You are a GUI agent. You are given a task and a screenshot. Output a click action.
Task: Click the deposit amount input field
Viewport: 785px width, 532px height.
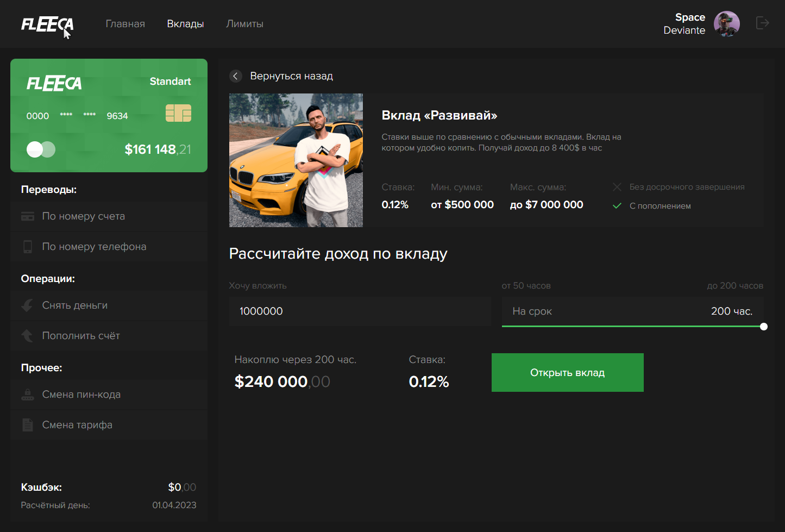[x=360, y=311]
